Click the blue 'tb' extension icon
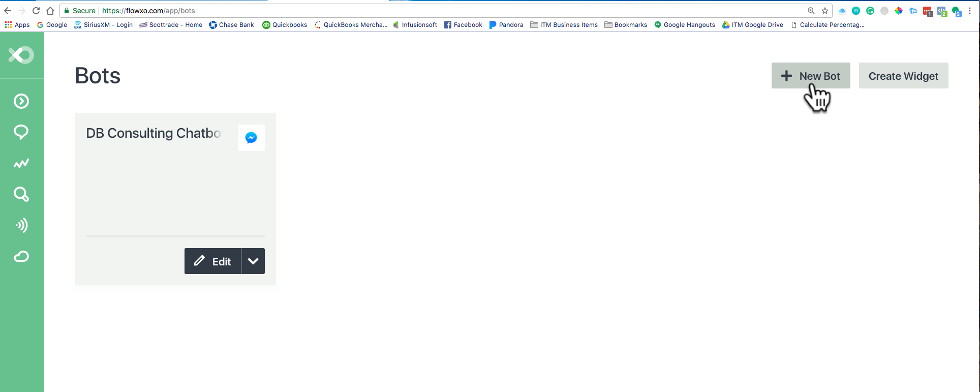 tap(913, 11)
